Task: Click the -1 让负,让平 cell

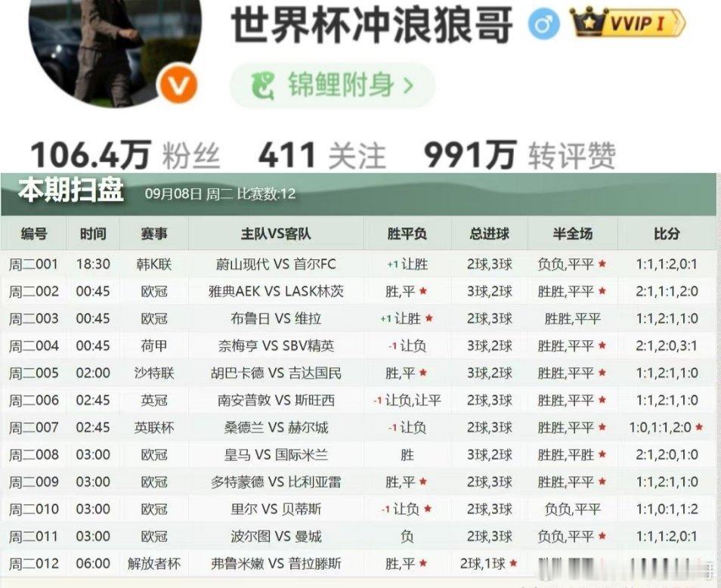Action: click(x=407, y=401)
